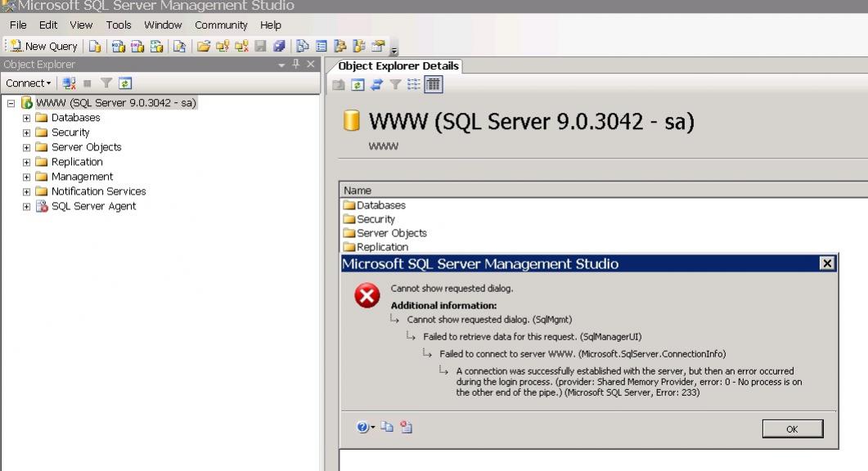Screen dimensions: 868x471
Task: Open the Help menu
Action: [271, 25]
